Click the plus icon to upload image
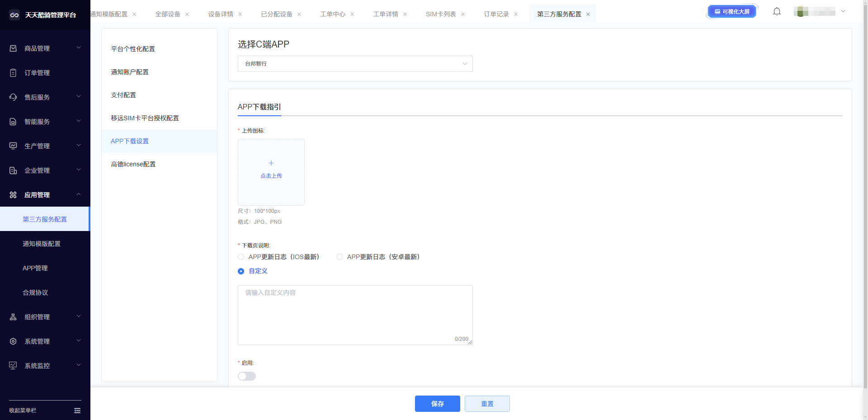This screenshot has height=420, width=868. coord(271,163)
